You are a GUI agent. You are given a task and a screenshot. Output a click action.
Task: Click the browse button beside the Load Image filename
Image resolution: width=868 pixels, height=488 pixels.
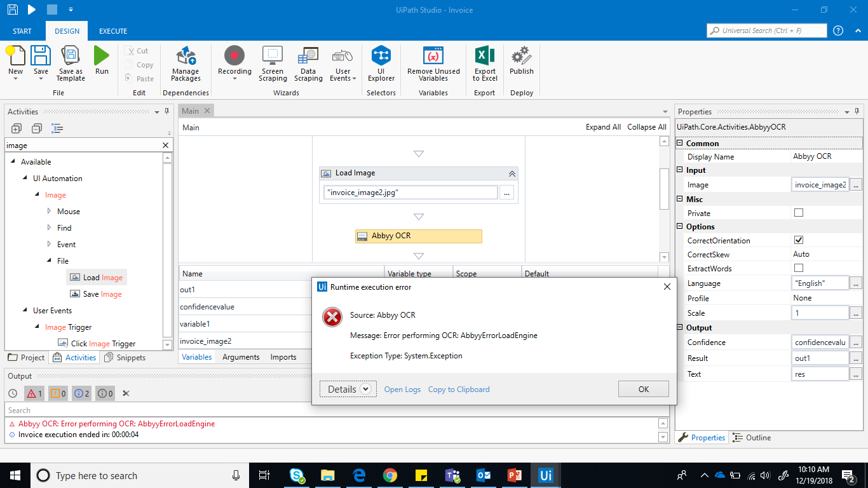click(506, 193)
